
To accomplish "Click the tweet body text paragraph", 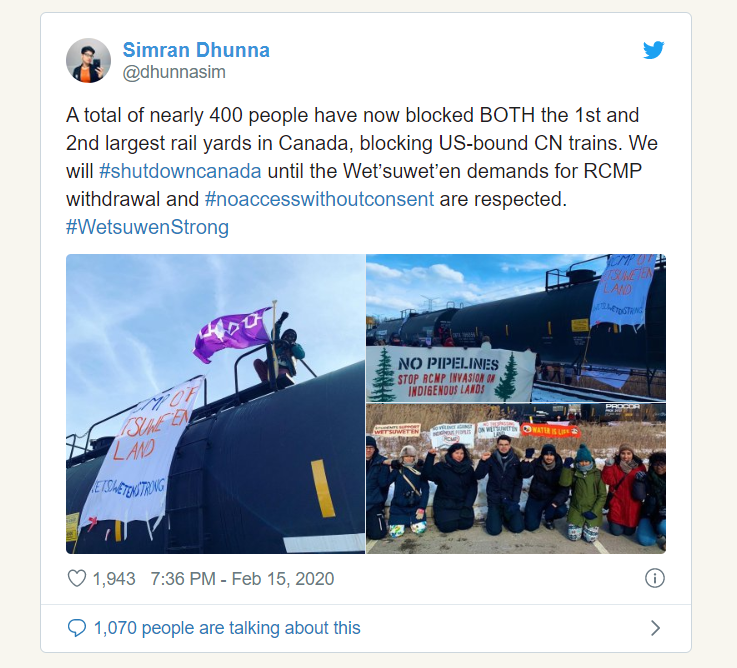I will (x=362, y=171).
